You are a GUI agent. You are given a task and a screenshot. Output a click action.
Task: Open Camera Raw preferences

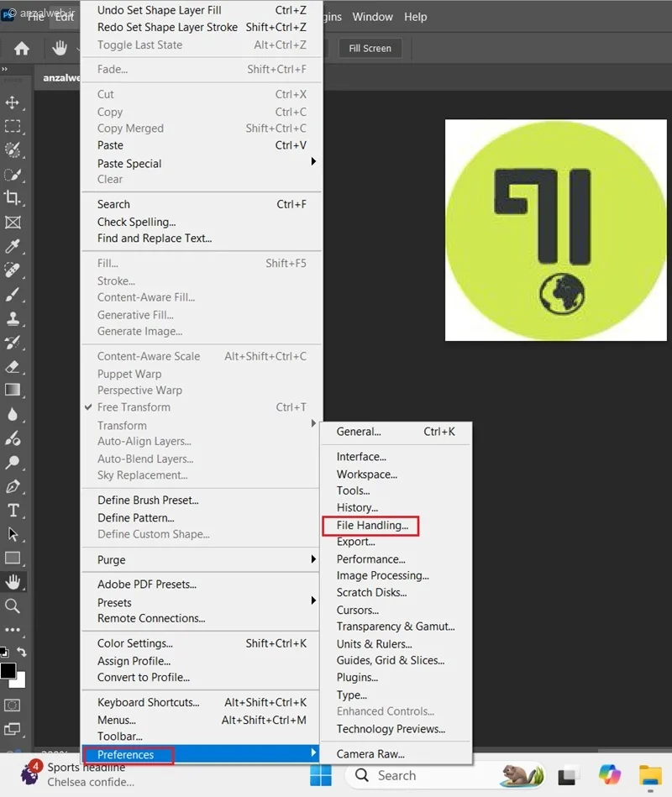pos(396,754)
